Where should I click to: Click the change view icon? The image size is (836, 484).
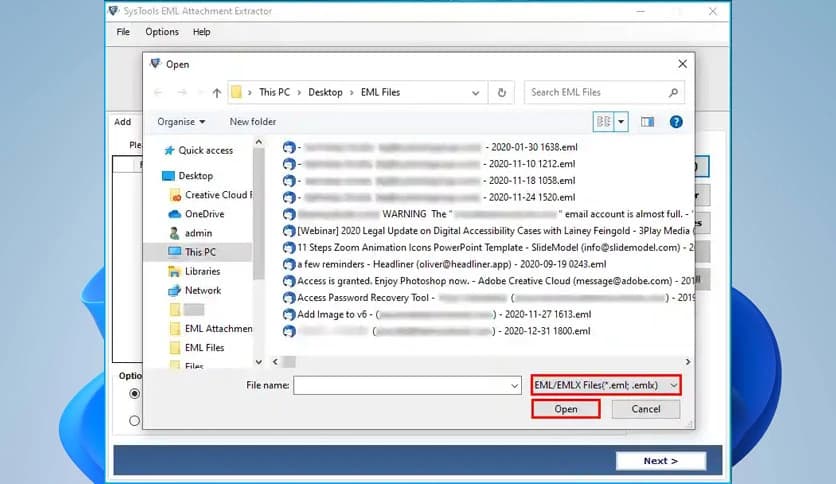(x=603, y=122)
